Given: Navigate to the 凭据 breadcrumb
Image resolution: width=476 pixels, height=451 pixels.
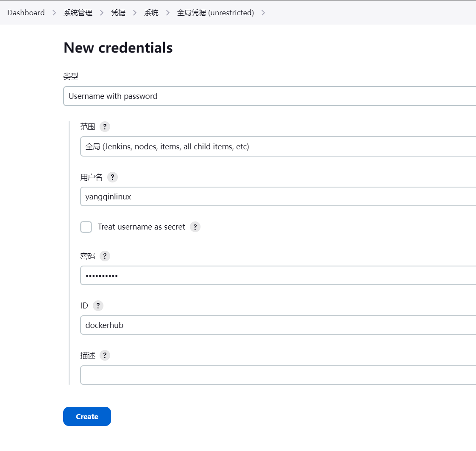Looking at the screenshot, I should (x=118, y=13).
